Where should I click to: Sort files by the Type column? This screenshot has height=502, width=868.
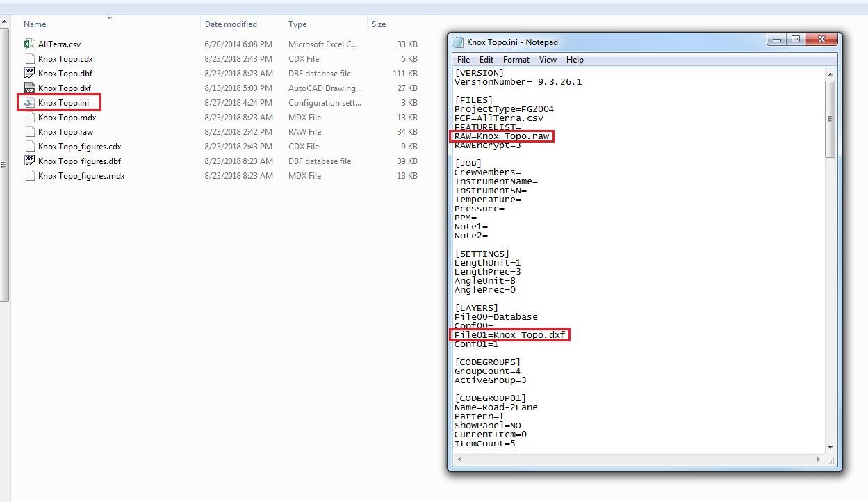(297, 24)
